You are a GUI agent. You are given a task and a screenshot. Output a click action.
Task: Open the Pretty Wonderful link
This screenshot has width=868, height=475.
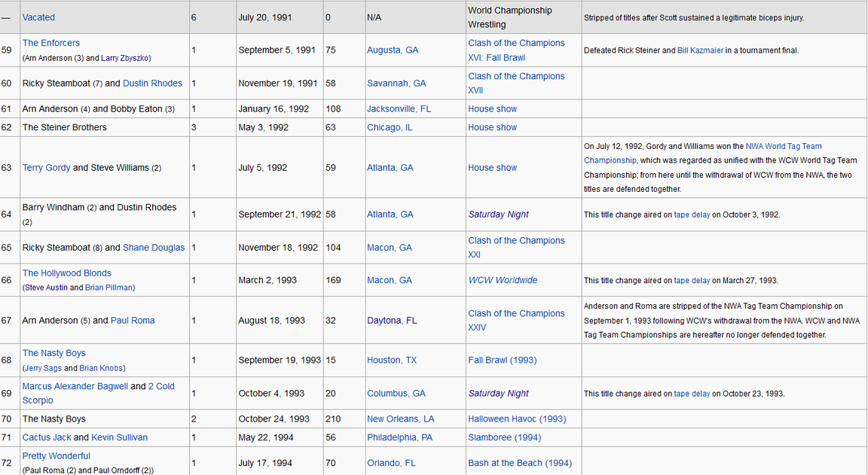tap(56, 455)
